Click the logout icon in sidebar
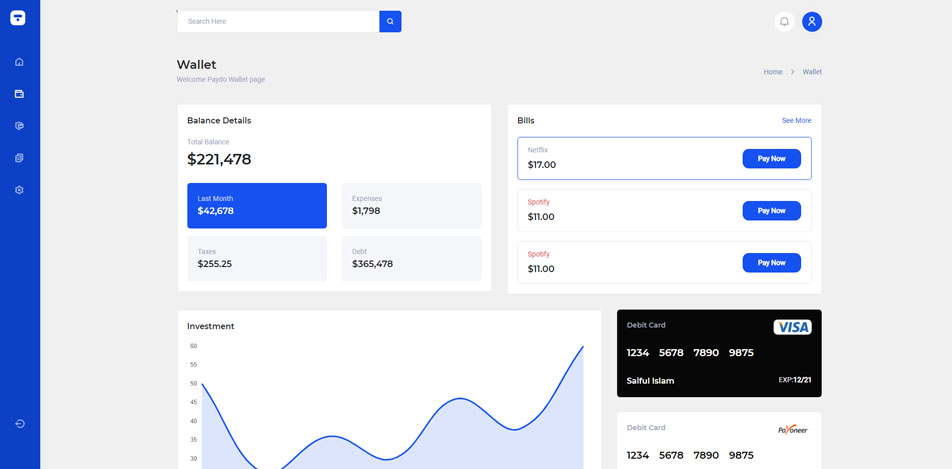Viewport: 952px width, 469px height. [19, 424]
